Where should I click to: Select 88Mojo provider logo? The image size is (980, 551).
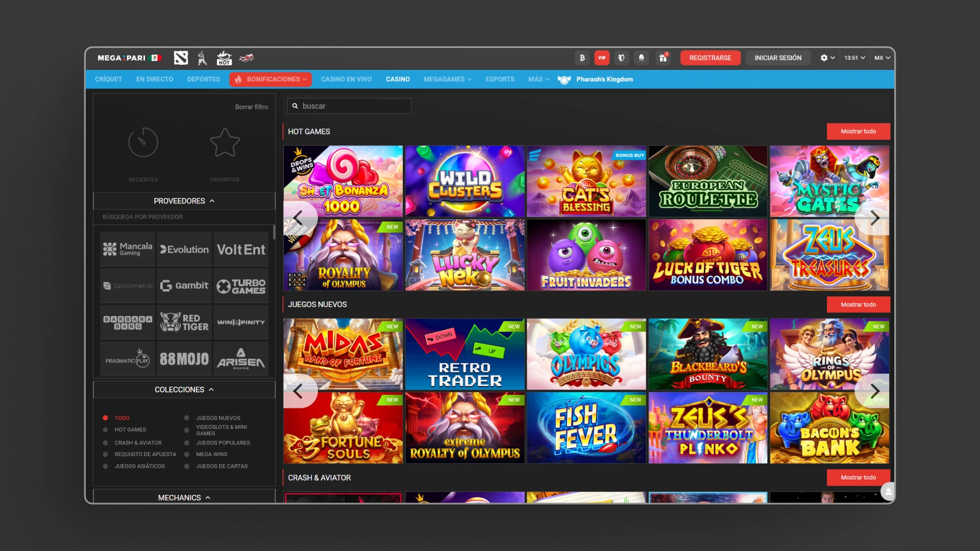pos(184,359)
